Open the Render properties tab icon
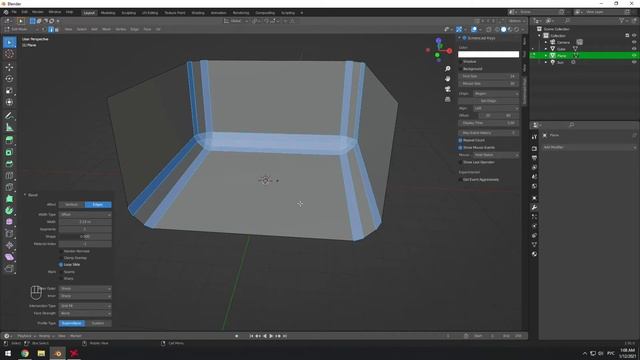Image resolution: width=640 pixels, height=360 pixels. click(x=534, y=148)
